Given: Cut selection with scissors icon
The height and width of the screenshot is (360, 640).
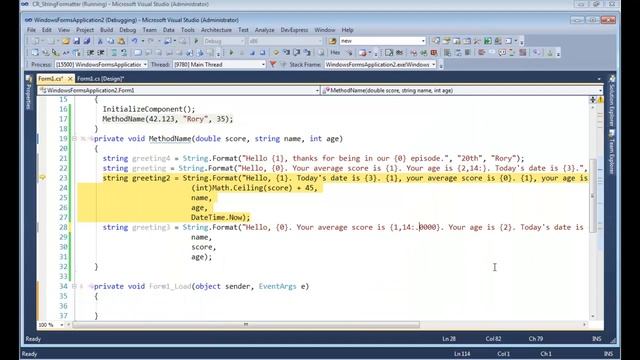Looking at the screenshot, I should coord(100,41).
